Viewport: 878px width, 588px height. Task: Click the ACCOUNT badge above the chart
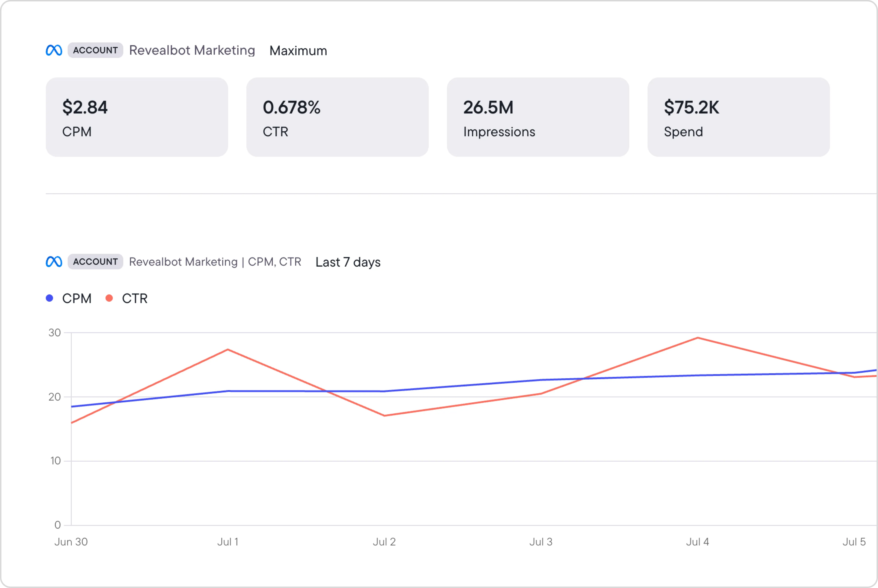pyautogui.click(x=95, y=262)
